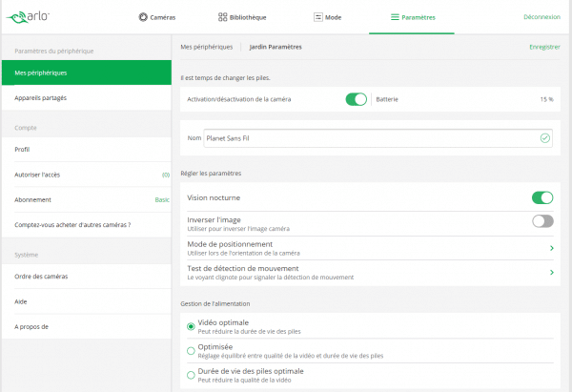Click the green checkmark in Nom field
Image resolution: width=572 pixels, height=392 pixels.
(x=544, y=138)
